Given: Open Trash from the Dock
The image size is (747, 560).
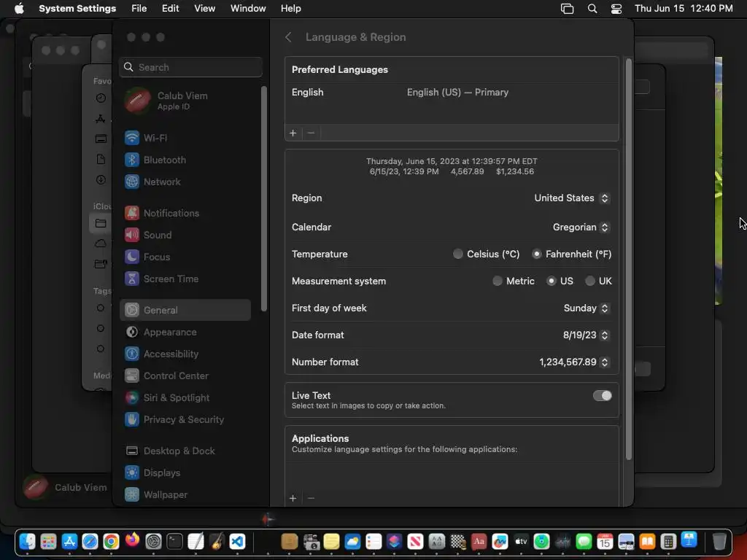Looking at the screenshot, I should 719,542.
